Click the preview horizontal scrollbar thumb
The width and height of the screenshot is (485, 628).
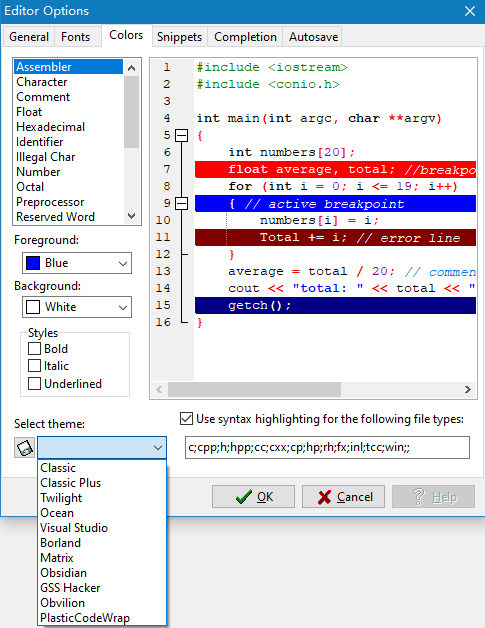[x=254, y=389]
